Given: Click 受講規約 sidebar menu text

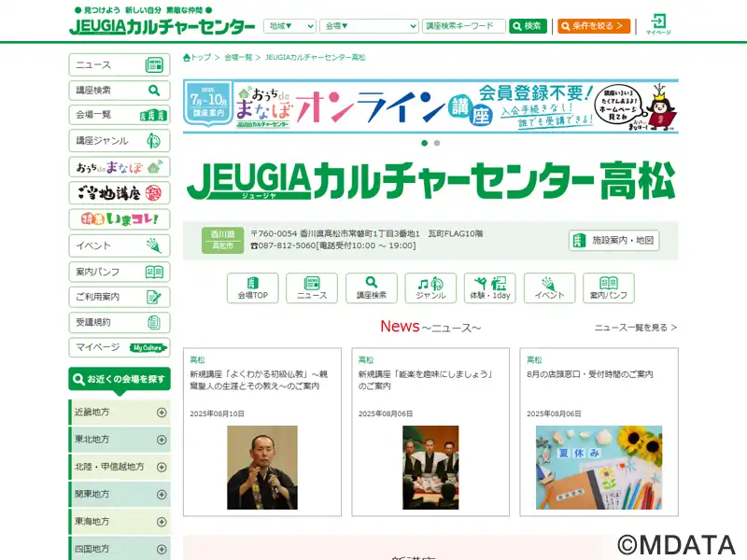Looking at the screenshot, I should [x=93, y=322].
